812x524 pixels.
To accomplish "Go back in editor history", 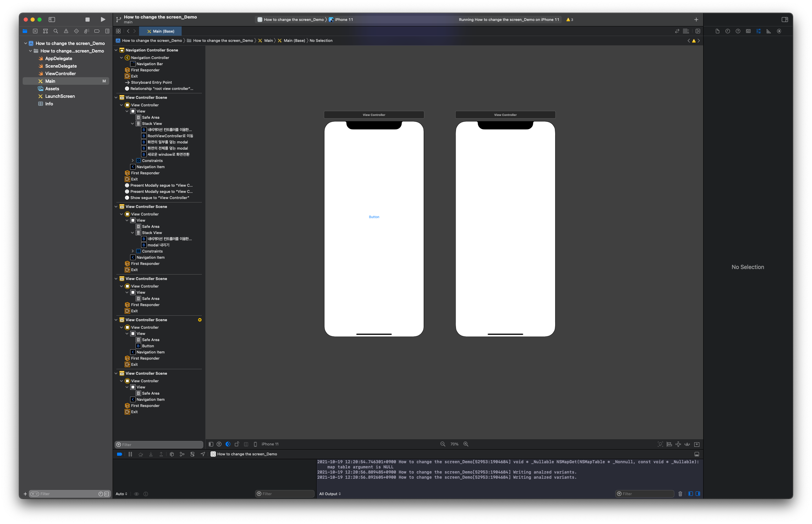I will [128, 31].
